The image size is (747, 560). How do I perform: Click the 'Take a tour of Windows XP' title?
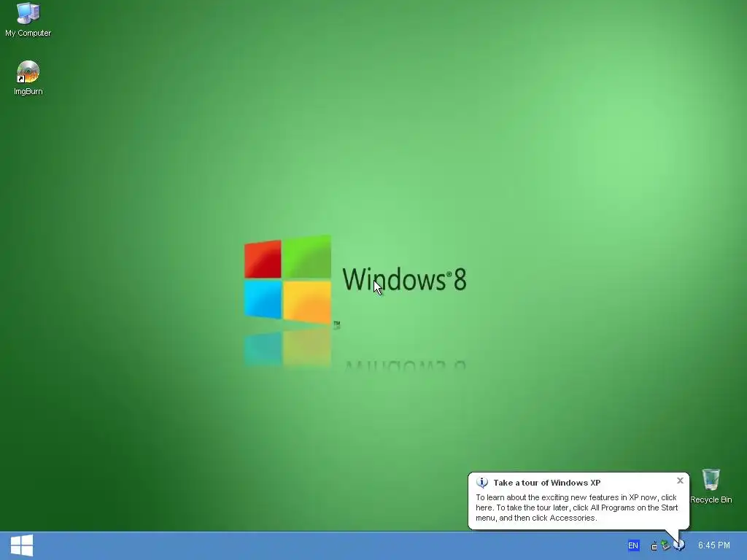tap(546, 483)
